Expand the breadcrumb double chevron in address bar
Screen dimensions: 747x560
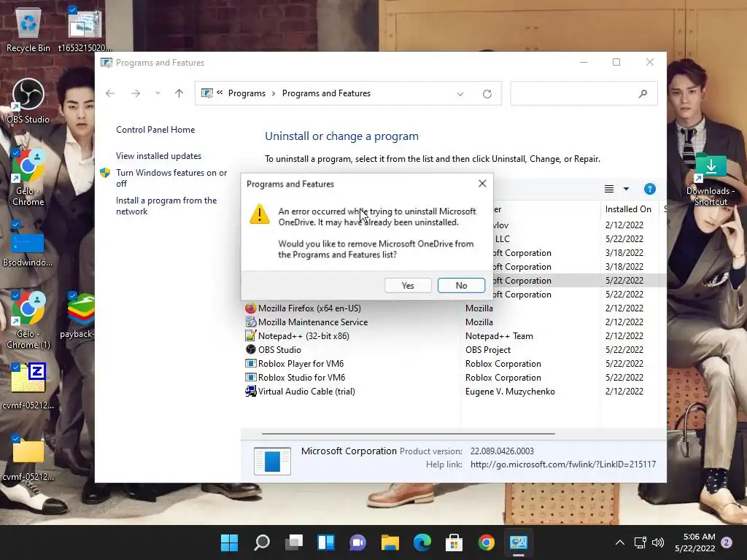click(x=220, y=93)
